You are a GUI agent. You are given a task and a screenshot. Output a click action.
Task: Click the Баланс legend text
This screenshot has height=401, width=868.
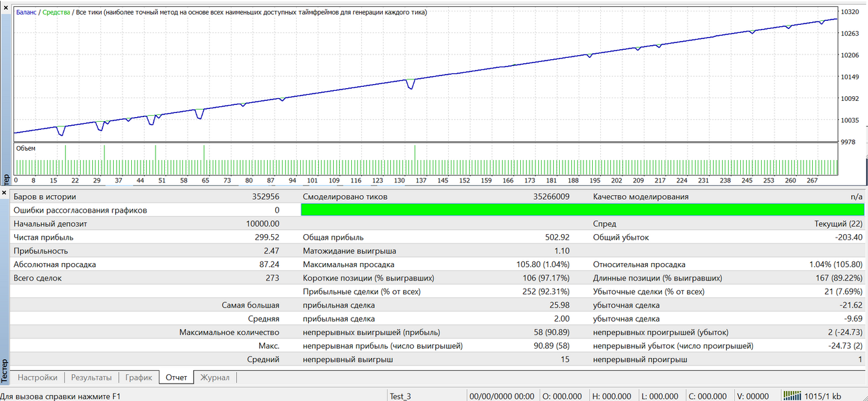27,12
